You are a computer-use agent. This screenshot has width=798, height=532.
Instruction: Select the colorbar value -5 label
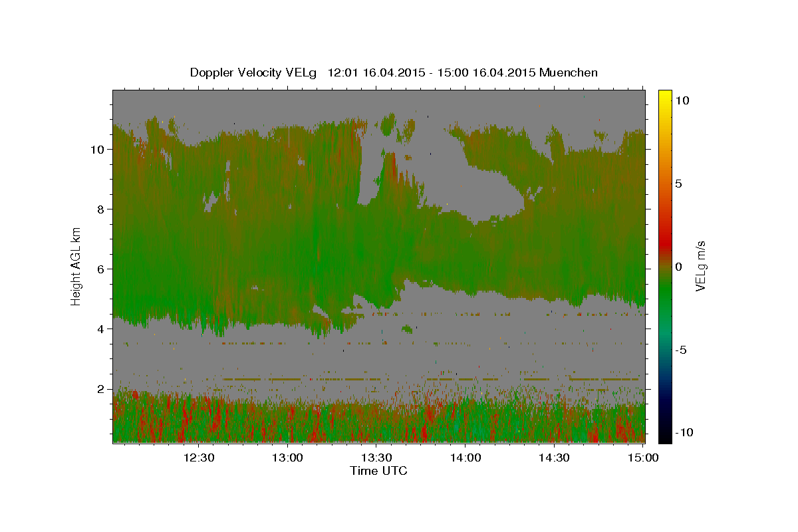pos(682,350)
